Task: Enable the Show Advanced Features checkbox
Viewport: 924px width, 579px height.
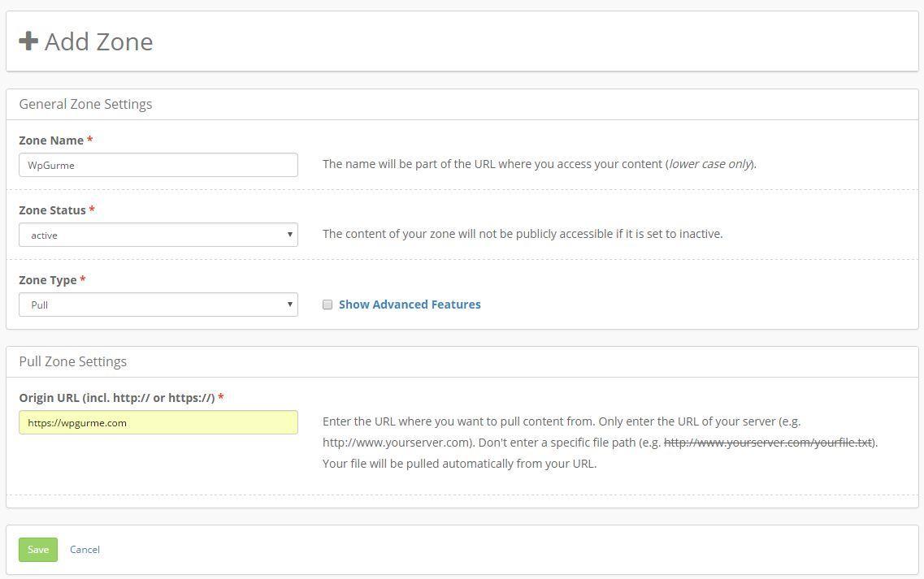Action: pos(328,305)
